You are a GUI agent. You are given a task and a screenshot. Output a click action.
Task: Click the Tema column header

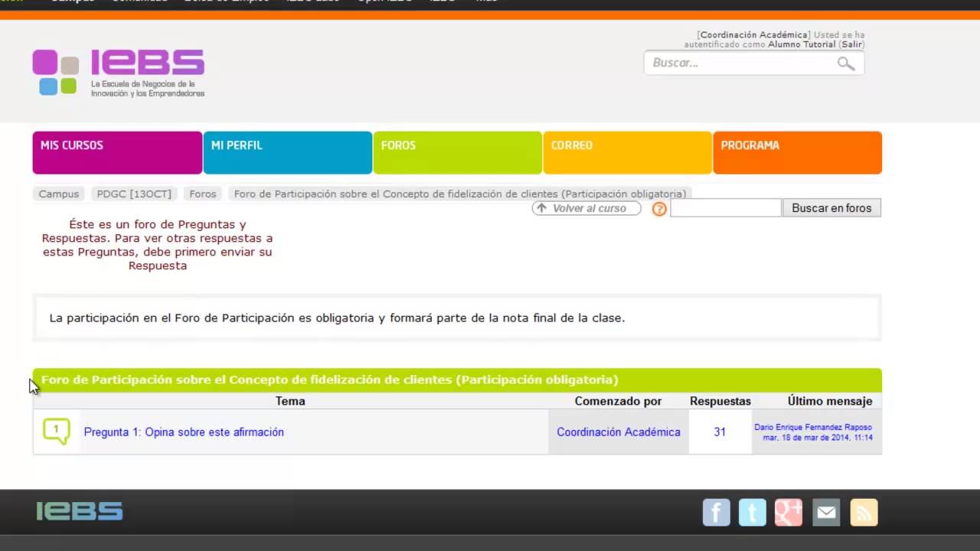290,401
